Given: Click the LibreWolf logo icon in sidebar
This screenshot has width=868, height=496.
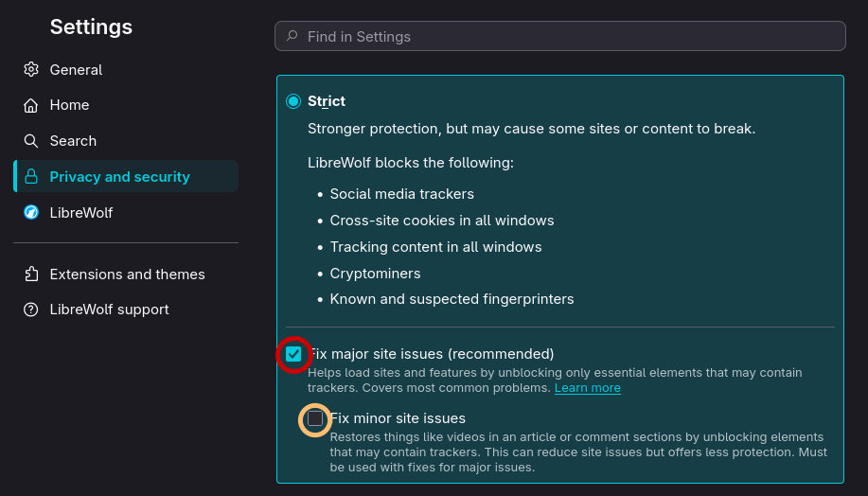Looking at the screenshot, I should pos(31,212).
